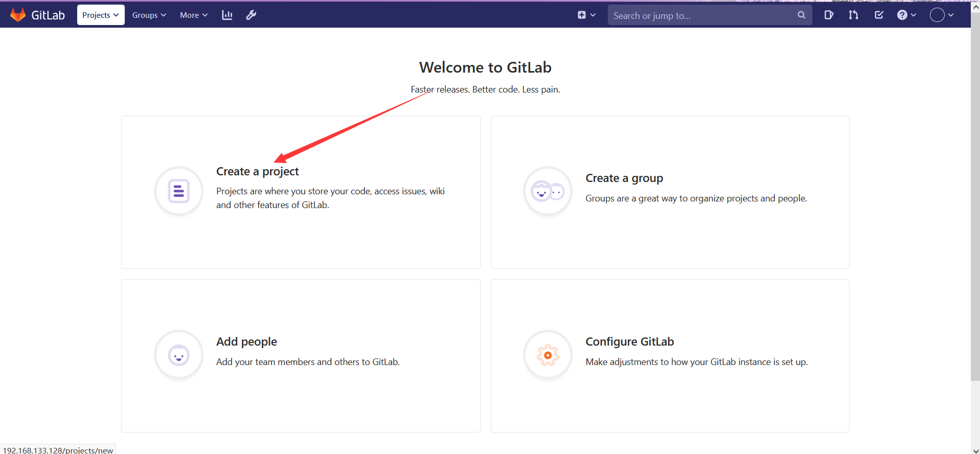
Task: Click the scrollbar down arrow
Action: (975, 450)
